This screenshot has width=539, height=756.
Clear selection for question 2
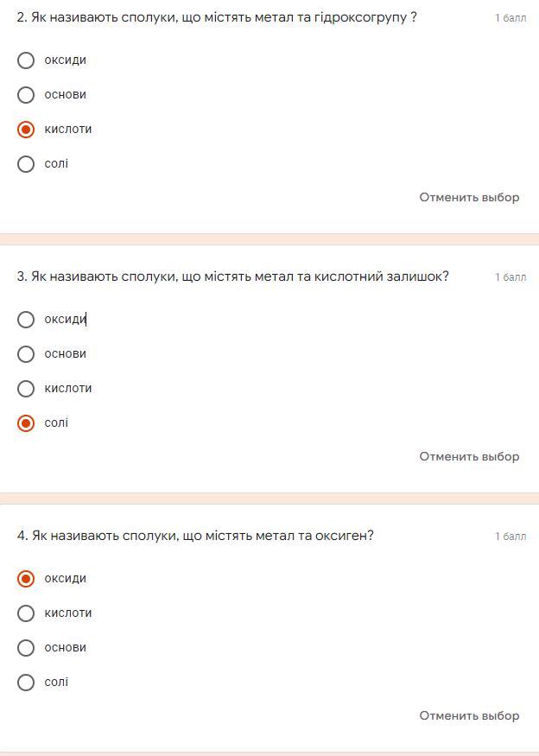(x=469, y=198)
